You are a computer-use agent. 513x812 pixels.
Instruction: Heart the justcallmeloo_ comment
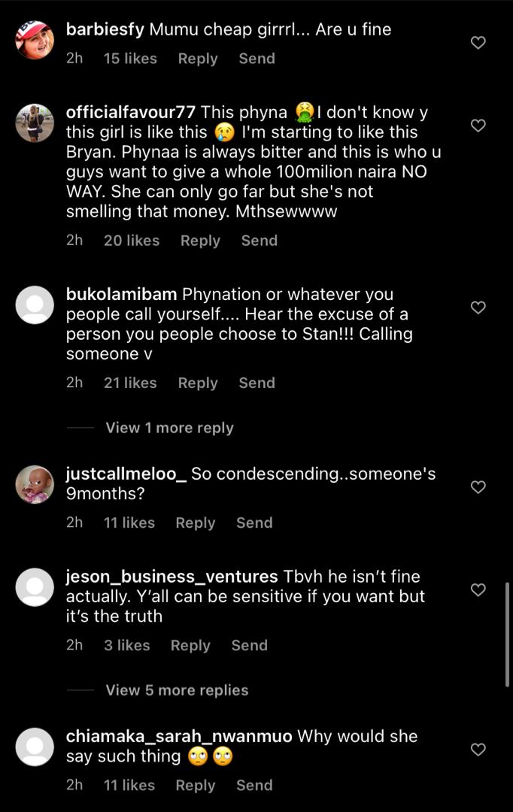(478, 486)
